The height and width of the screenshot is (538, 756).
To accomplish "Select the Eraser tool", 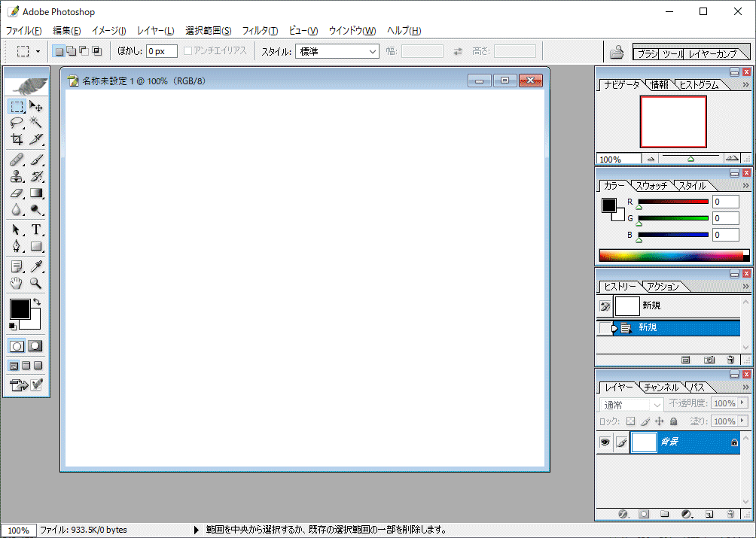I will pos(17,193).
